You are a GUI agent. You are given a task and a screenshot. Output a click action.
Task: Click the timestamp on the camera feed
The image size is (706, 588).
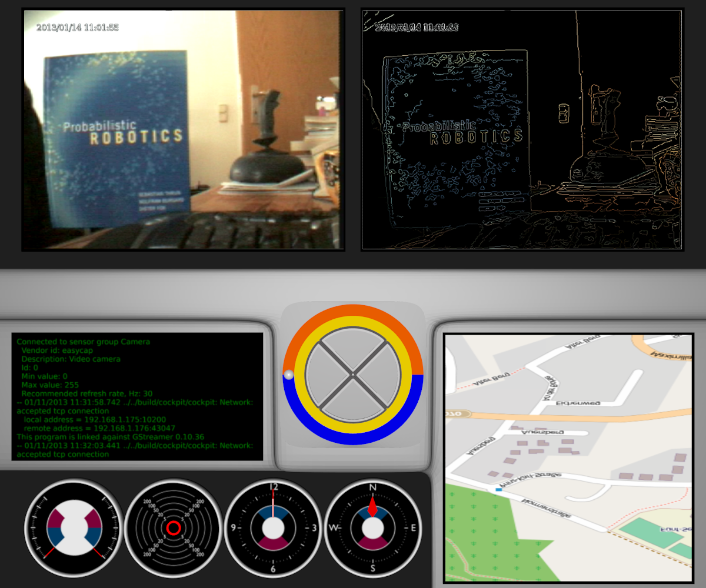pyautogui.click(x=78, y=27)
